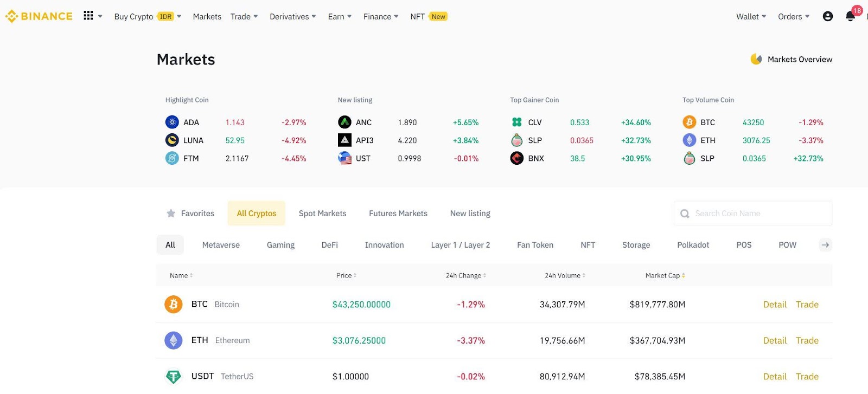Click the Markets Overview pie chart icon

[756, 59]
